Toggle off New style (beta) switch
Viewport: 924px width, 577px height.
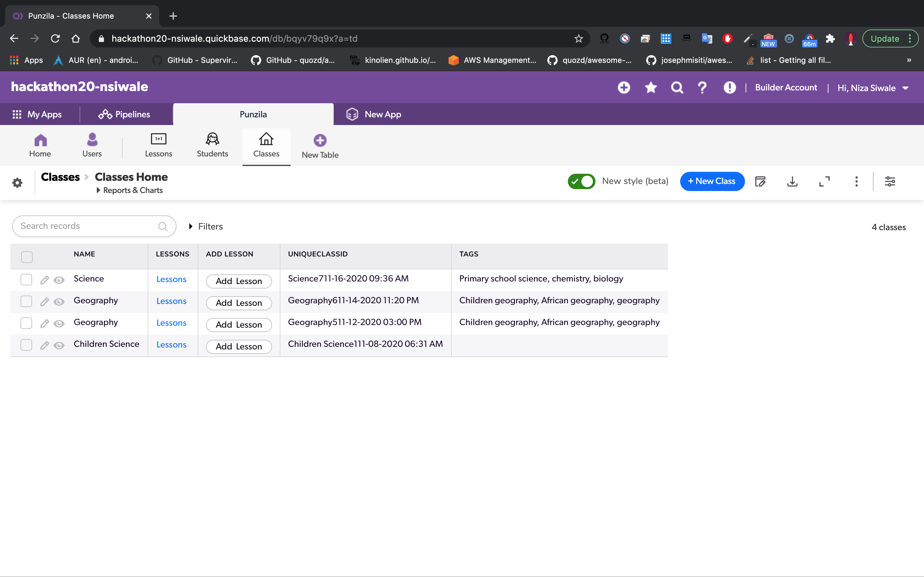click(x=581, y=181)
